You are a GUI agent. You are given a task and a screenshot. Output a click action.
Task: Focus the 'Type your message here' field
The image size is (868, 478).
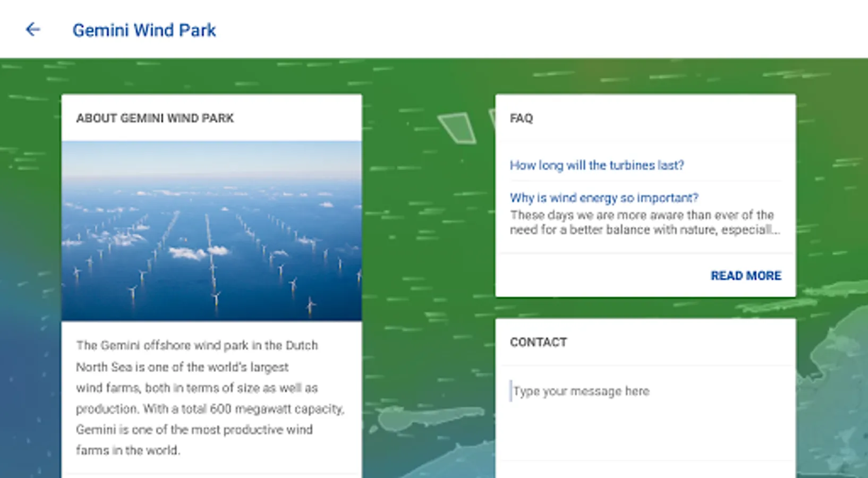[x=645, y=391]
